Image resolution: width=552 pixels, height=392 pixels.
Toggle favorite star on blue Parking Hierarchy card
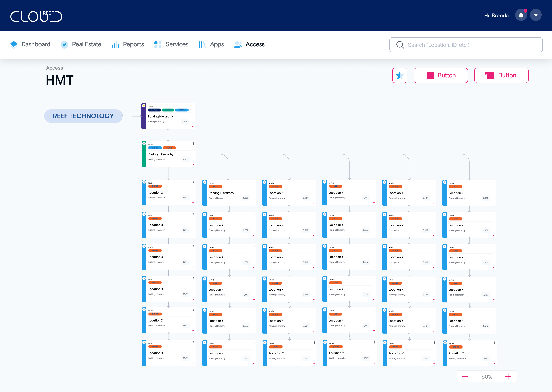205,182
